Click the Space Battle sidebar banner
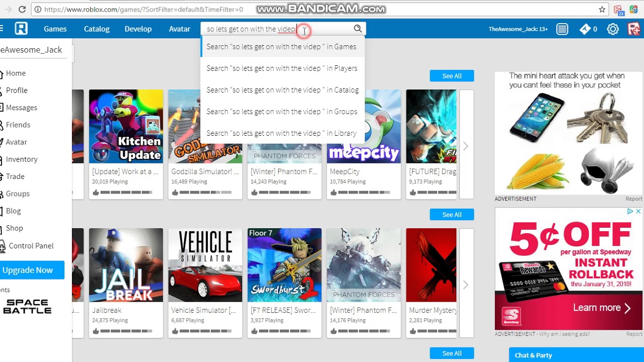Viewport: 644px width, 362px height. click(27, 306)
